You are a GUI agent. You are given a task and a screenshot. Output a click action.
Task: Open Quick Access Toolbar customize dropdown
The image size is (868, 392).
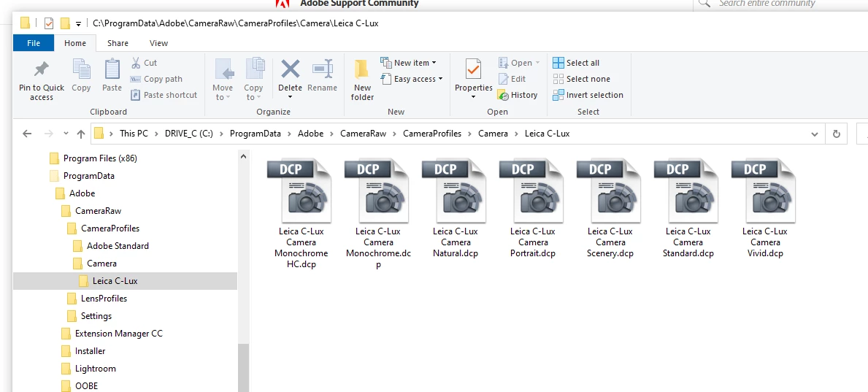coord(79,24)
